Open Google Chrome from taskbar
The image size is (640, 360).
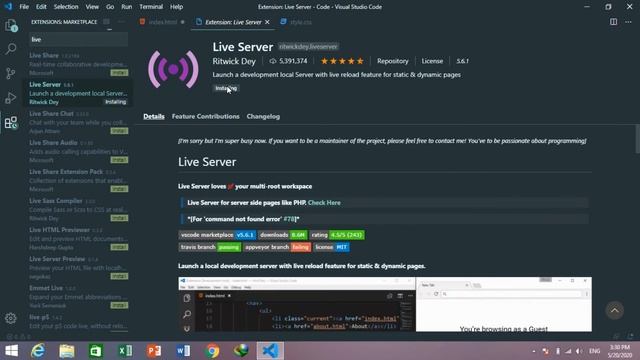tap(212, 351)
